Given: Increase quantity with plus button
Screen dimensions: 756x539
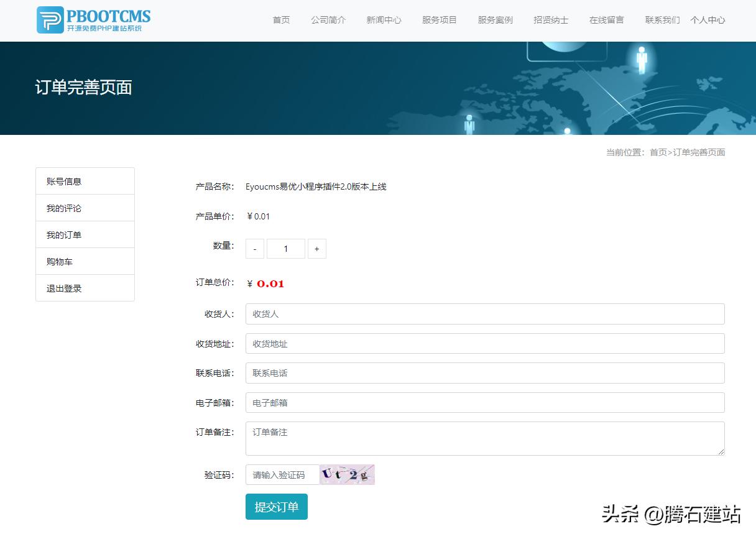Looking at the screenshot, I should [x=317, y=249].
